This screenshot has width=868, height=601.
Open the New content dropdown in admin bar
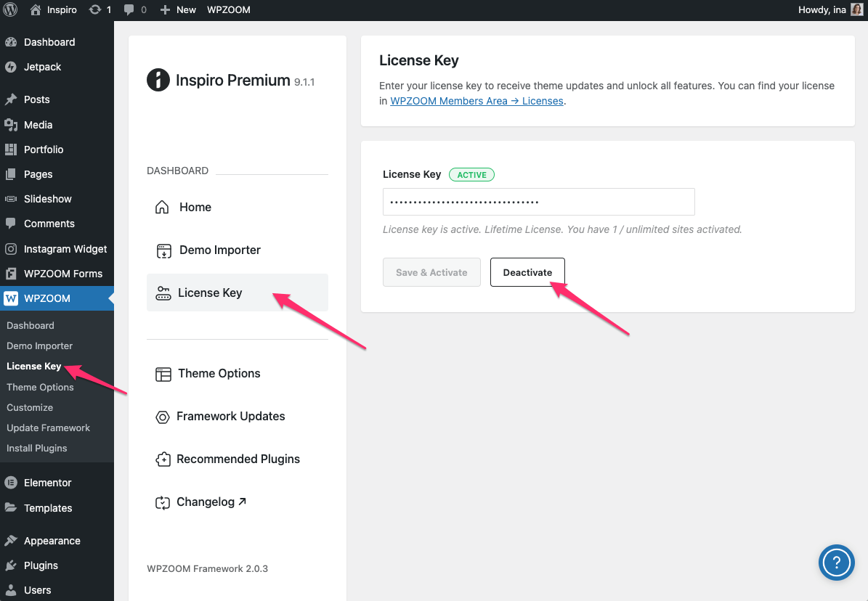[178, 10]
